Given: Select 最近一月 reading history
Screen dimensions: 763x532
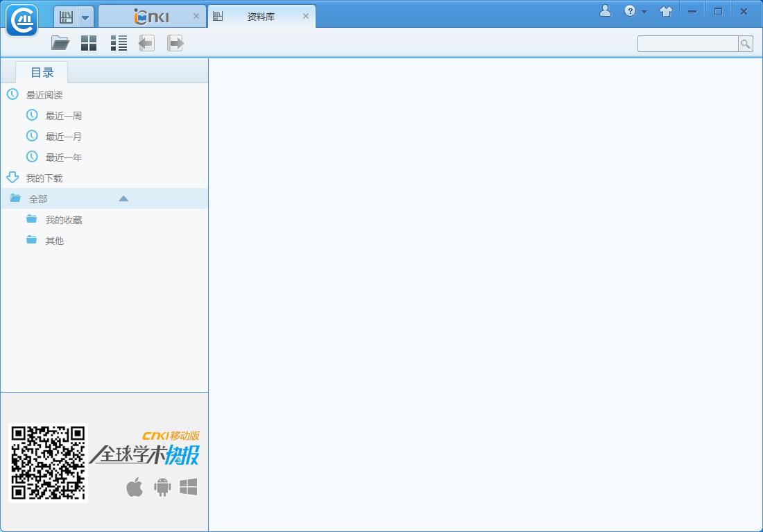Looking at the screenshot, I should point(64,137).
